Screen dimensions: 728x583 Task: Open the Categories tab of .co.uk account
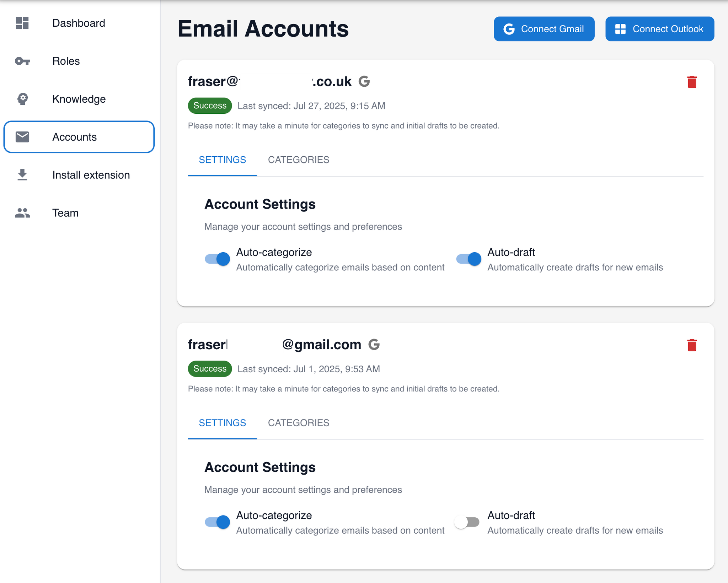pyautogui.click(x=298, y=160)
